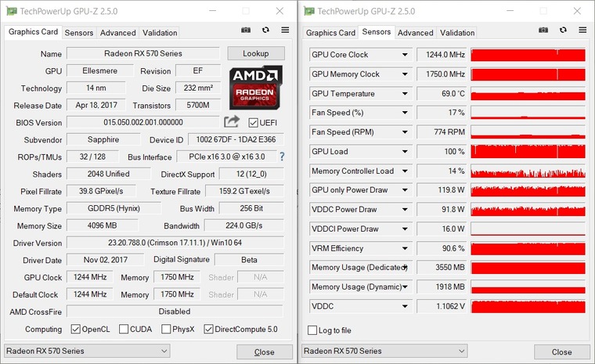Click GPU Temperature graph
595x364 pixels.
[528, 93]
